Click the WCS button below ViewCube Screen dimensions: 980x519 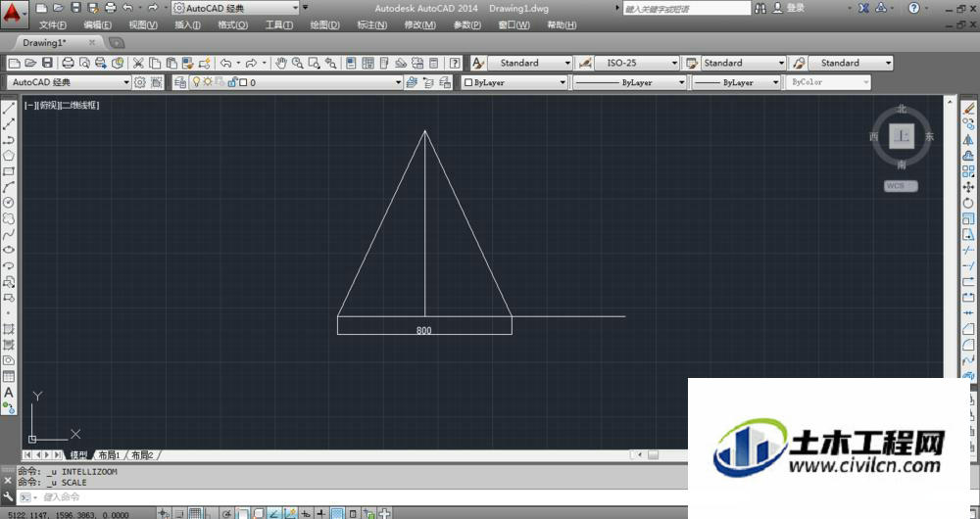click(901, 186)
